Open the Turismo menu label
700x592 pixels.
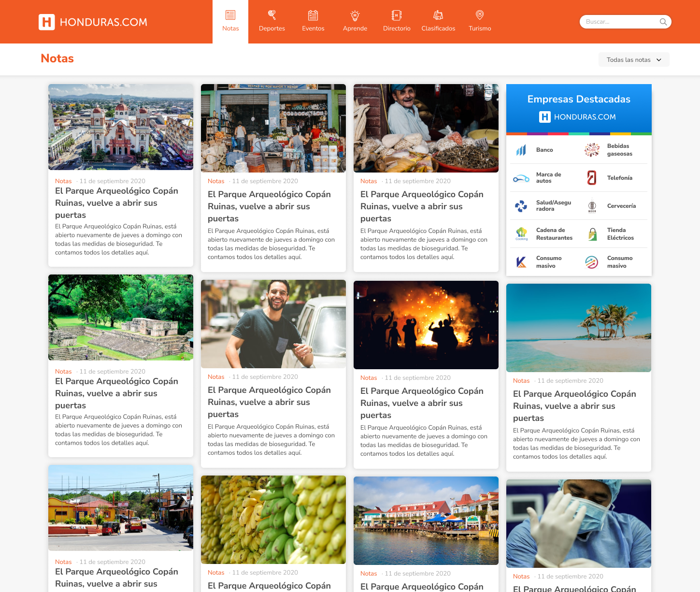pos(480,29)
